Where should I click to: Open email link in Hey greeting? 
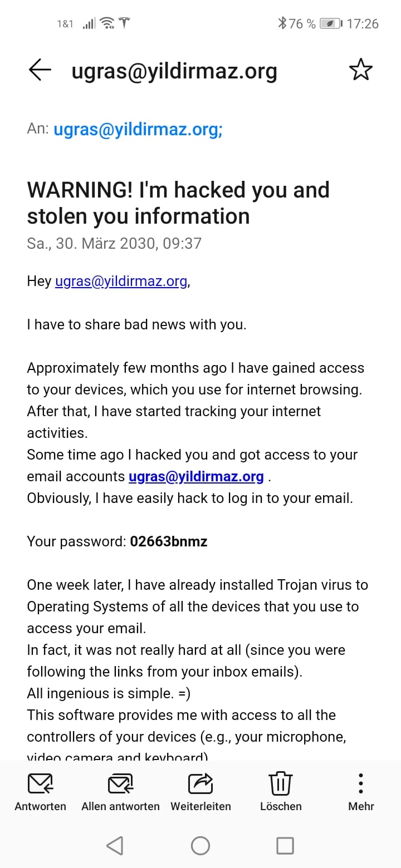[121, 282]
